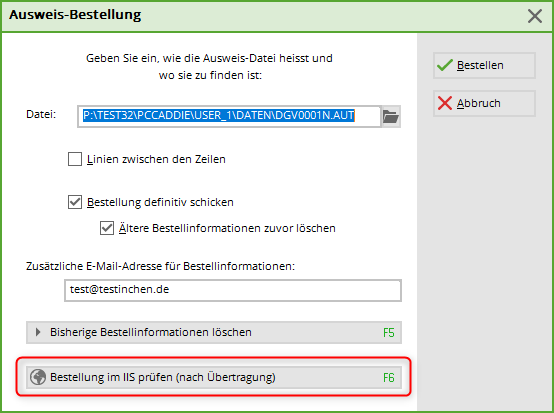Enable the Linien zwischen den Zeilen checkbox
The height and width of the screenshot is (413, 554).
pos(75,159)
